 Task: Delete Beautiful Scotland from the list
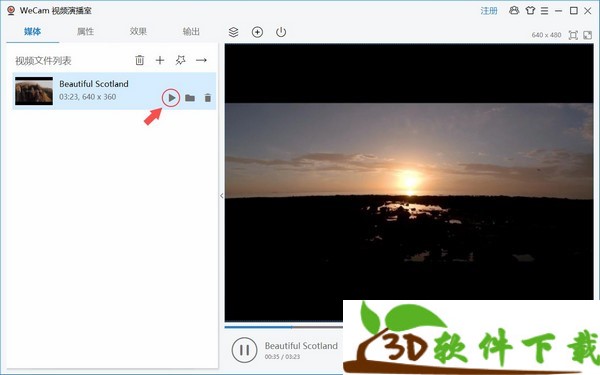pos(208,98)
